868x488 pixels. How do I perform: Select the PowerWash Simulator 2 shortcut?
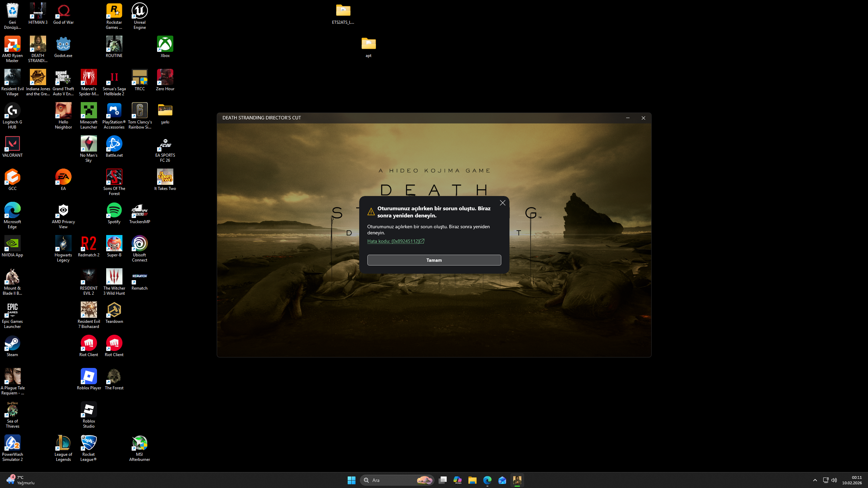[x=13, y=448]
